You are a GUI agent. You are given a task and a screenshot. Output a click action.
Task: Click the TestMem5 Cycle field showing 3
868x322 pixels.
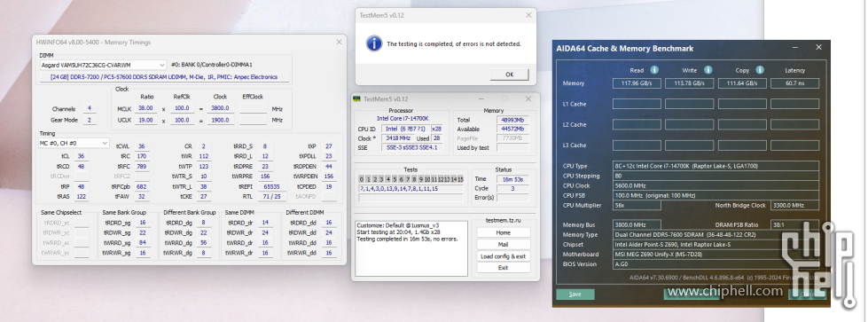tap(512, 188)
